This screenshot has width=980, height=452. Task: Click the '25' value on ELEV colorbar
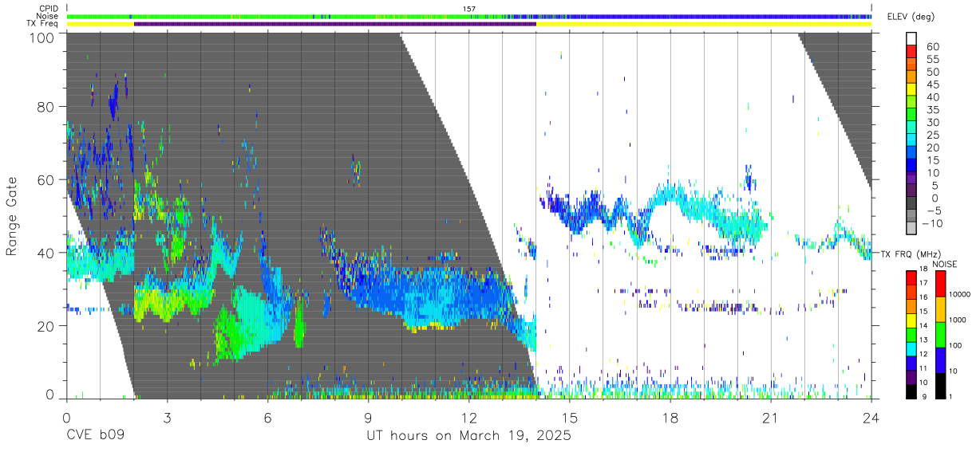pyautogui.click(x=932, y=135)
